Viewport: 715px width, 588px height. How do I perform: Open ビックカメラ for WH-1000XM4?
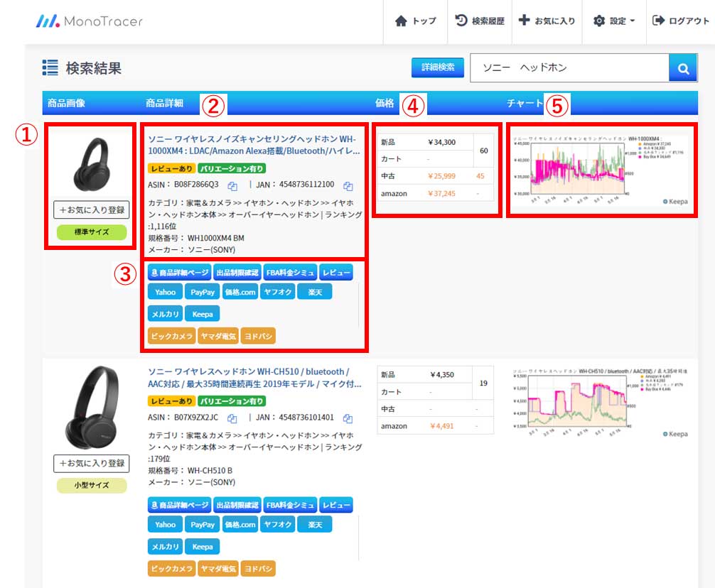coord(172,336)
